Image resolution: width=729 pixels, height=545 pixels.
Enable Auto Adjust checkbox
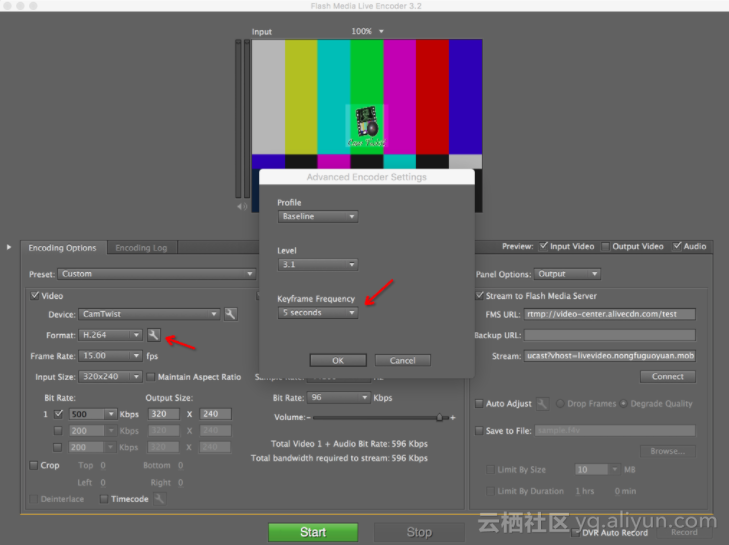(479, 404)
